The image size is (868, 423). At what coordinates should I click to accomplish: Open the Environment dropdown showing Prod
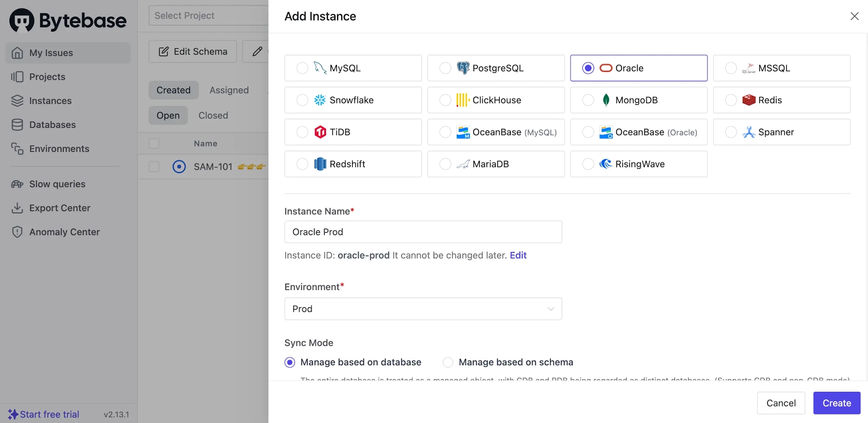point(423,309)
